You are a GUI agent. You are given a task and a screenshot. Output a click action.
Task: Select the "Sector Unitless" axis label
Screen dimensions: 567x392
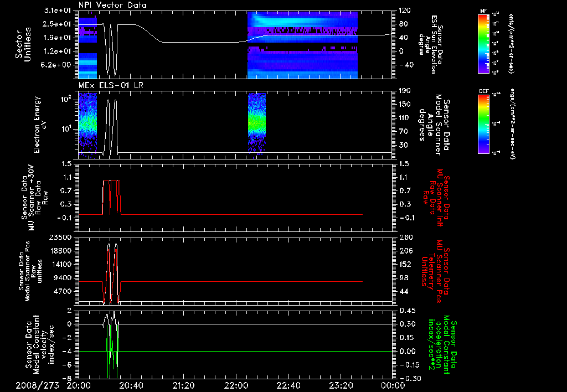pyautogui.click(x=23, y=45)
